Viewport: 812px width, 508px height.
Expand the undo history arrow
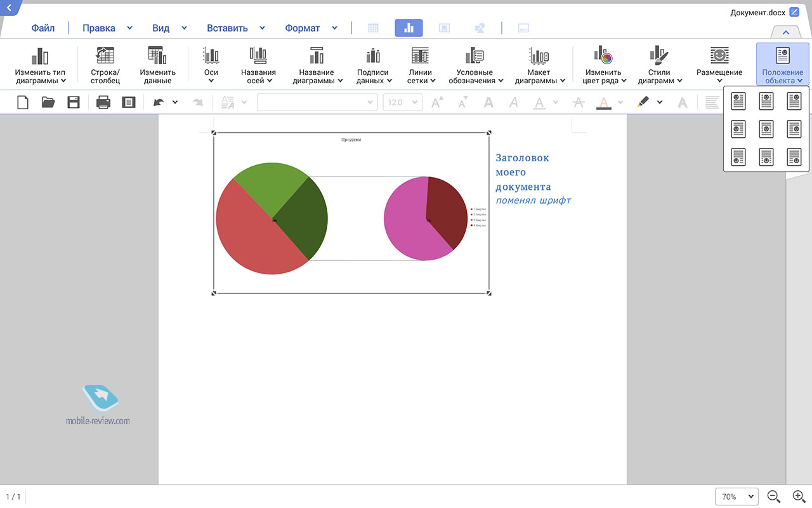175,102
